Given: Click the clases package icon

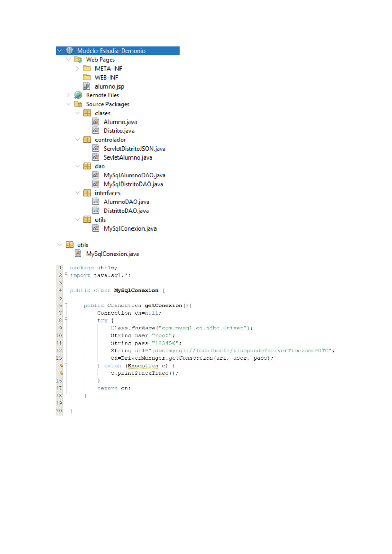Looking at the screenshot, I should click(x=87, y=113).
